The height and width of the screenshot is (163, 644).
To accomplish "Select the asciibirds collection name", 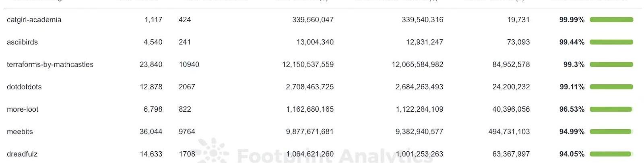I will point(22,42).
